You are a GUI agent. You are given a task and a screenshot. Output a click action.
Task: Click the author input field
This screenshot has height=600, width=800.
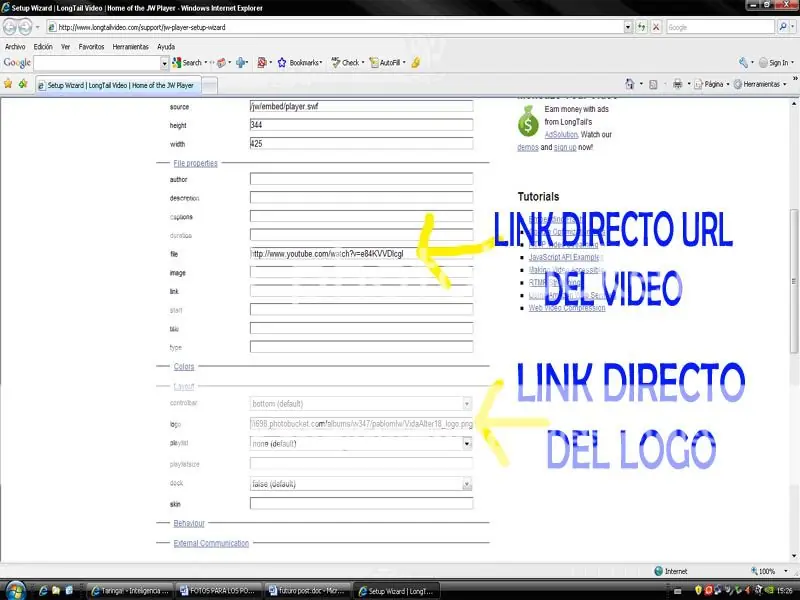(361, 179)
